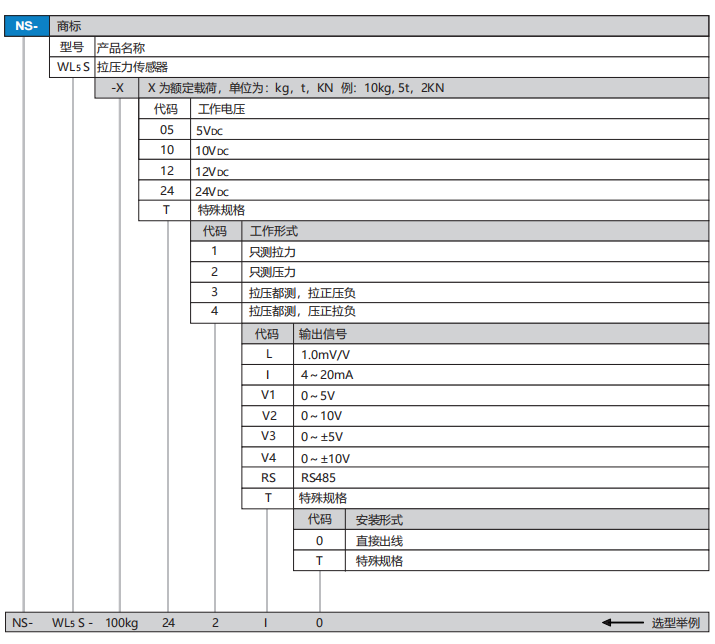Select voltage code 12

(x=167, y=171)
